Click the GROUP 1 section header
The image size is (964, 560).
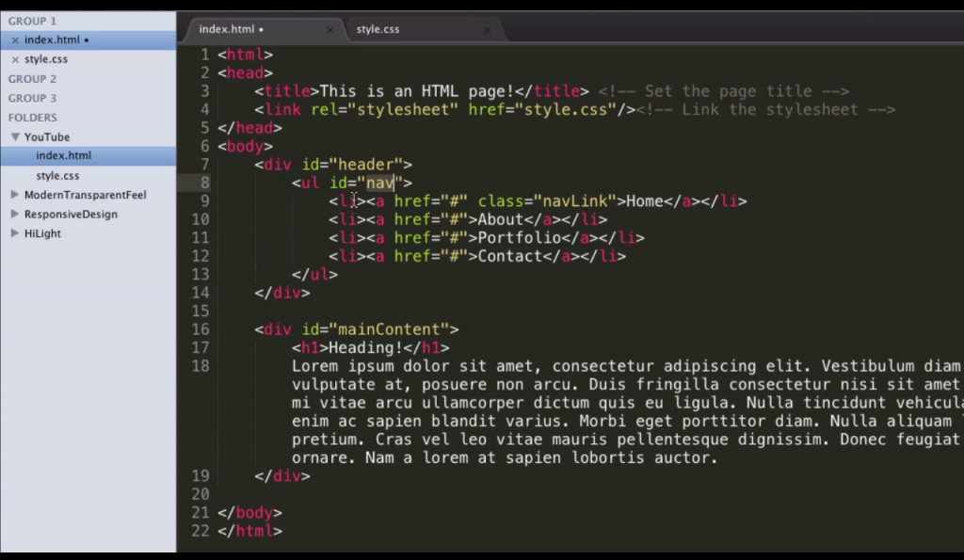32,20
